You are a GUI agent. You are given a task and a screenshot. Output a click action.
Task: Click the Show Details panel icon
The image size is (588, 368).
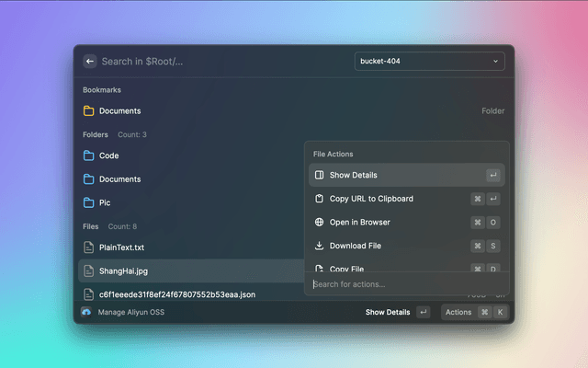(x=319, y=175)
